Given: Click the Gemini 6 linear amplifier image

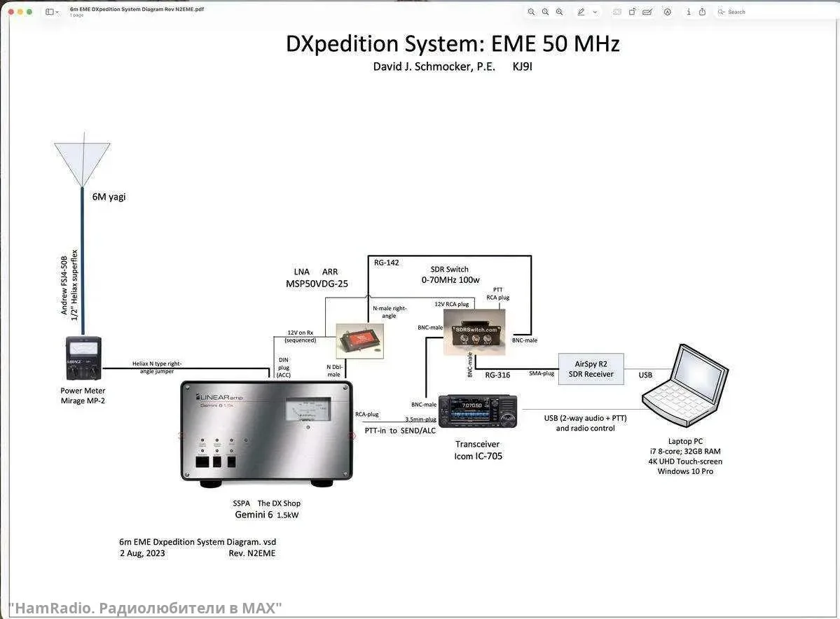Looking at the screenshot, I should click(x=267, y=433).
